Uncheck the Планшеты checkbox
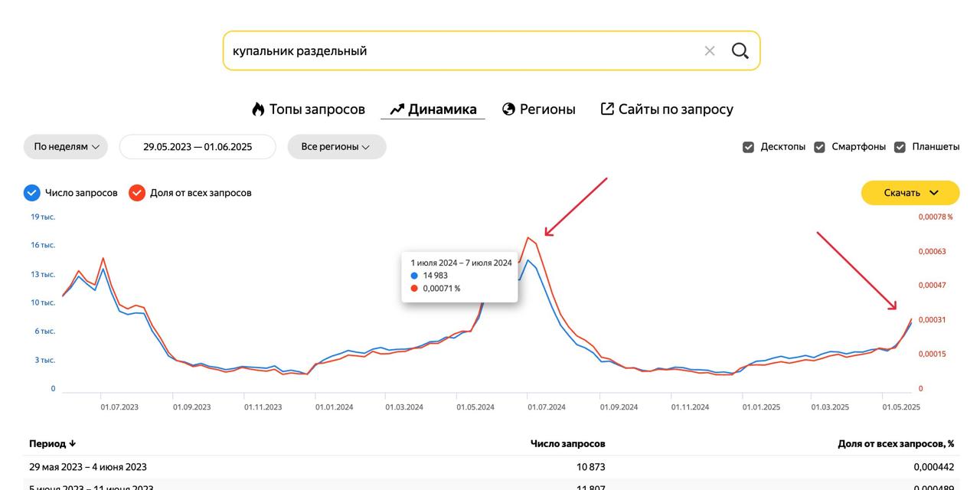Screen dimensions: 980x490 [x=900, y=147]
